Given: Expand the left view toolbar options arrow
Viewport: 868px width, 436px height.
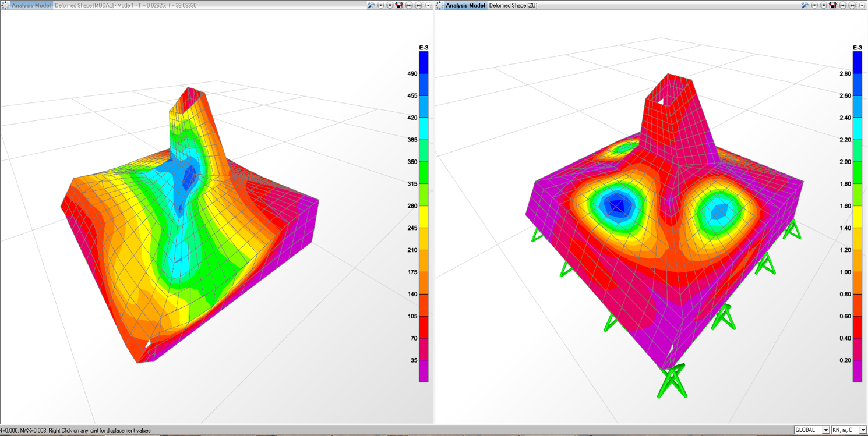Looking at the screenshot, I should (x=428, y=5).
